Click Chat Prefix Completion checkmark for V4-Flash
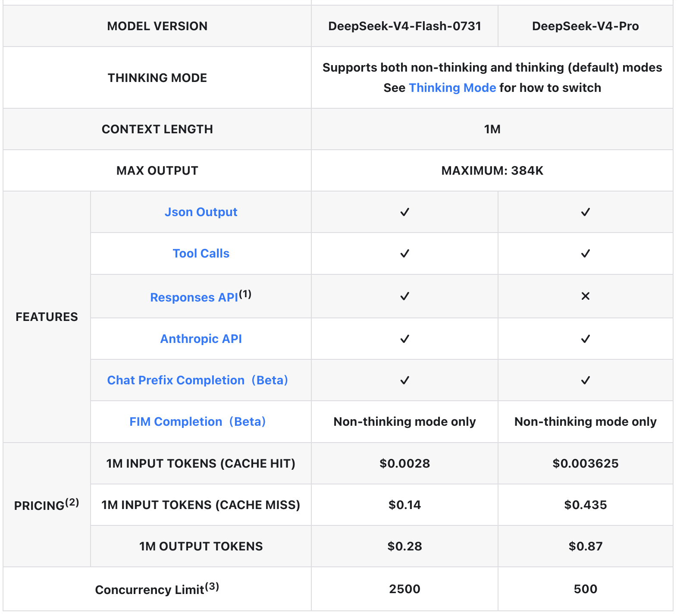This screenshot has width=677, height=616. (404, 380)
